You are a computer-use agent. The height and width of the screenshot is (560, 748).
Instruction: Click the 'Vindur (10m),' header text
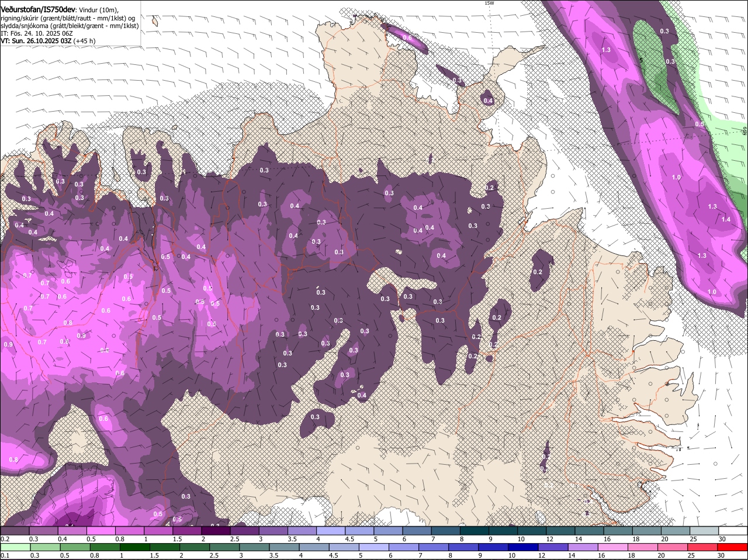(98, 10)
